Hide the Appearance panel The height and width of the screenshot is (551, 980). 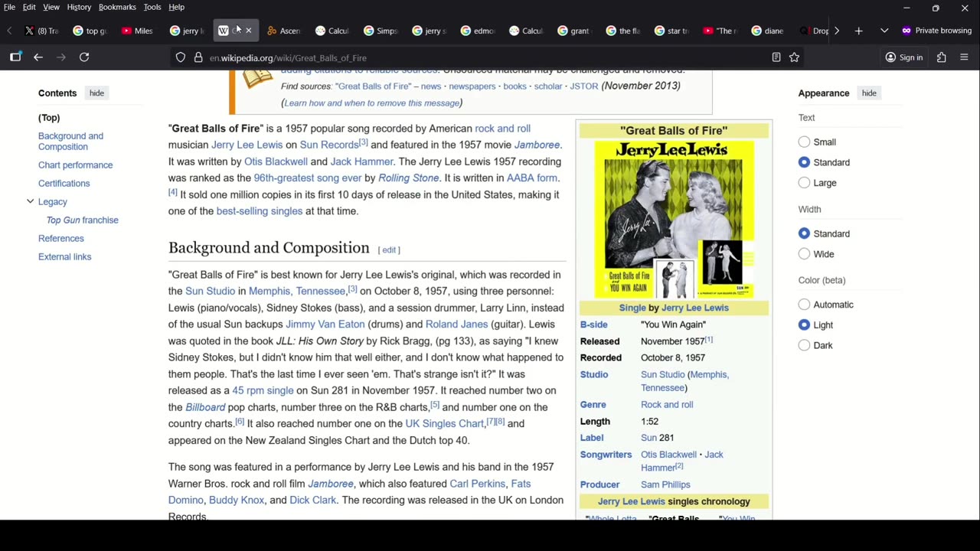tap(869, 93)
